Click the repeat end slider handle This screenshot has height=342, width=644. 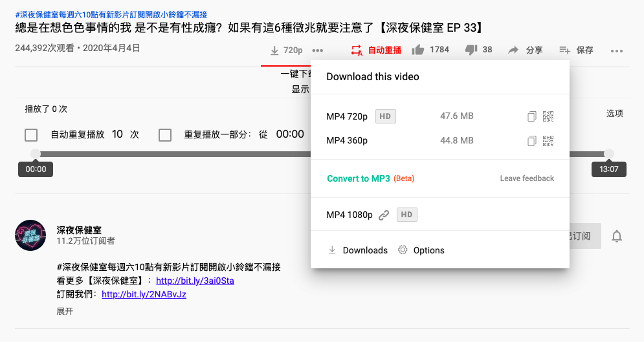point(608,154)
